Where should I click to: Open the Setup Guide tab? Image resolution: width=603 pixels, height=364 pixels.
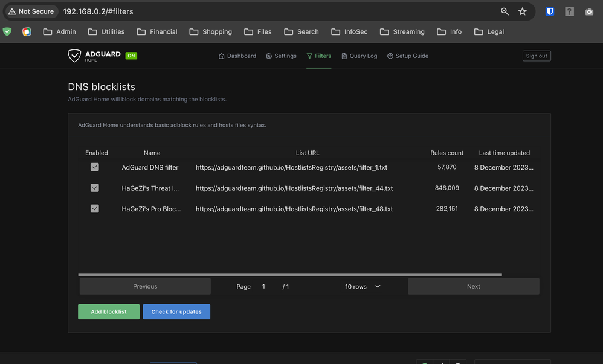(x=408, y=56)
